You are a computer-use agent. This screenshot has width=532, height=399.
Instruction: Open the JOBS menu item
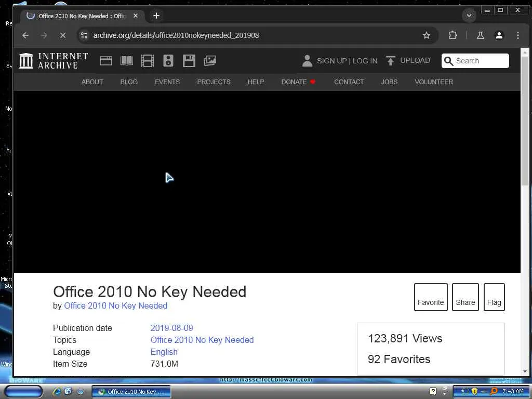click(389, 82)
